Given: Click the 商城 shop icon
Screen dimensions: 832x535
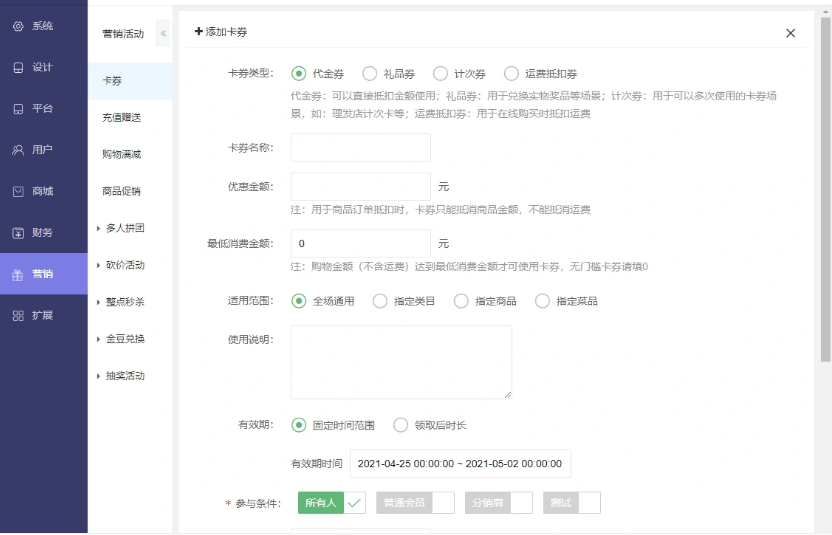Looking at the screenshot, I should 17,191.
